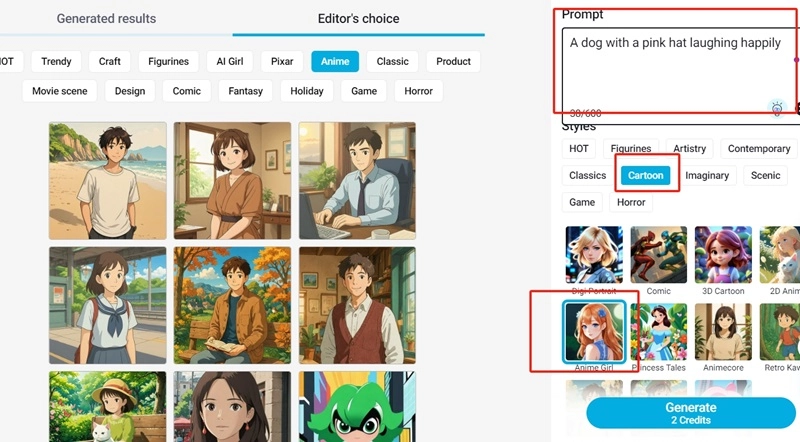Click the Generate button
The height and width of the screenshot is (442, 800).
point(691,413)
